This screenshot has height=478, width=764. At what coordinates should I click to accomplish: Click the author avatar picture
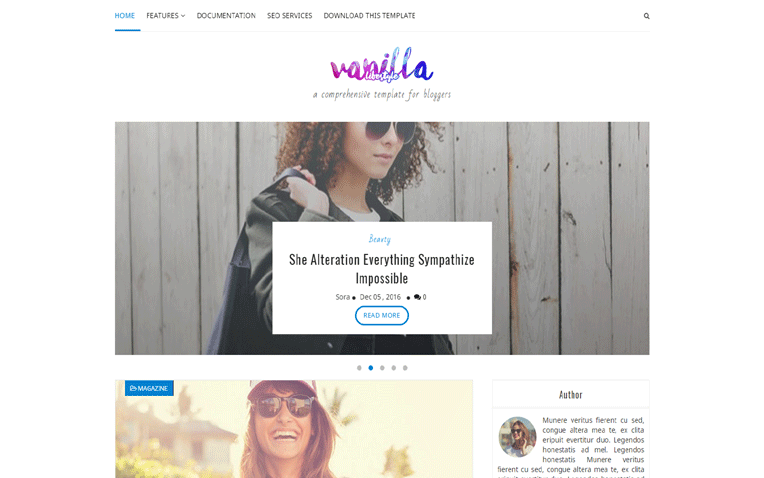coord(517,436)
